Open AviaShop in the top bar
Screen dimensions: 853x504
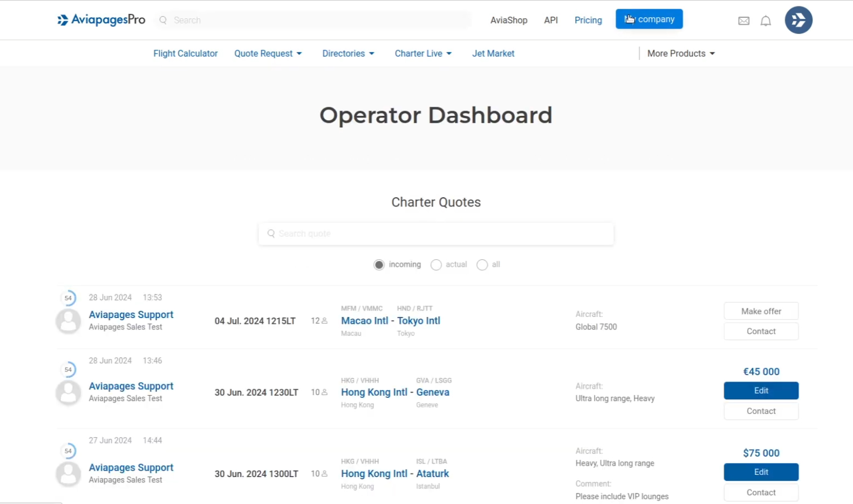pyautogui.click(x=509, y=20)
